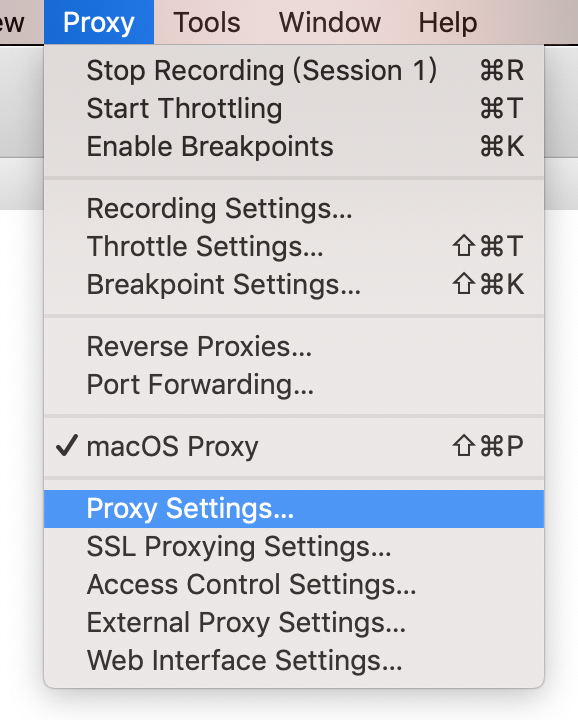Open Breakpoint Settings dialog
This screenshot has height=720, width=578.
(294, 284)
